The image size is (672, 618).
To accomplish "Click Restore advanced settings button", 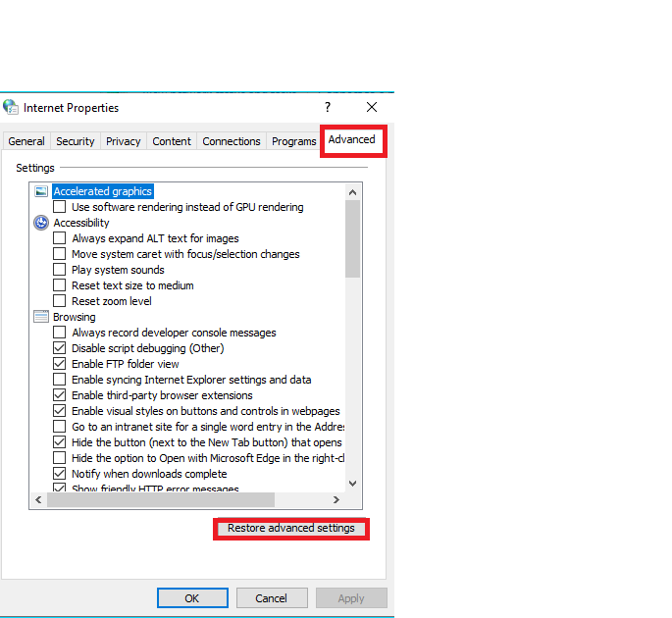I will click(291, 528).
